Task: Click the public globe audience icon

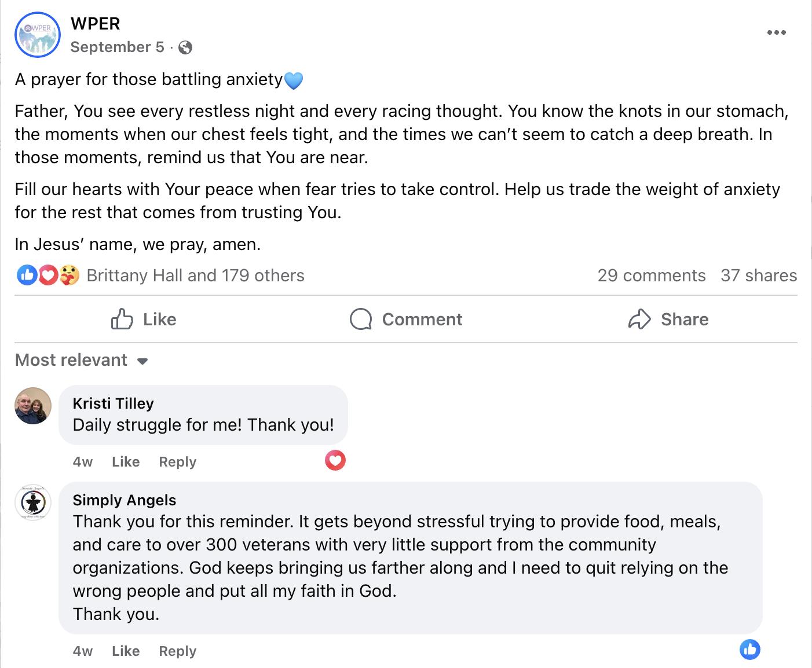Action: (x=185, y=47)
